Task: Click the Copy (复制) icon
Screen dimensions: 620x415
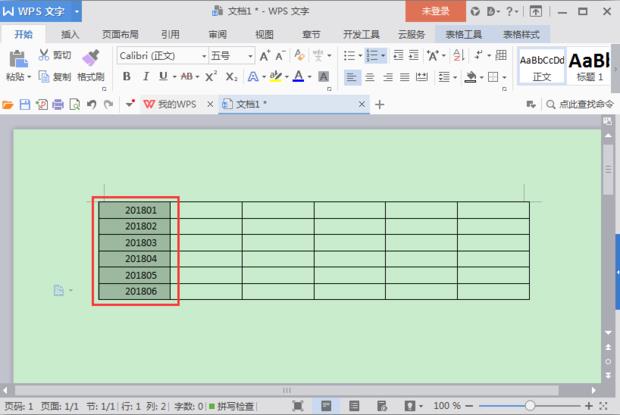Action: 43,76
